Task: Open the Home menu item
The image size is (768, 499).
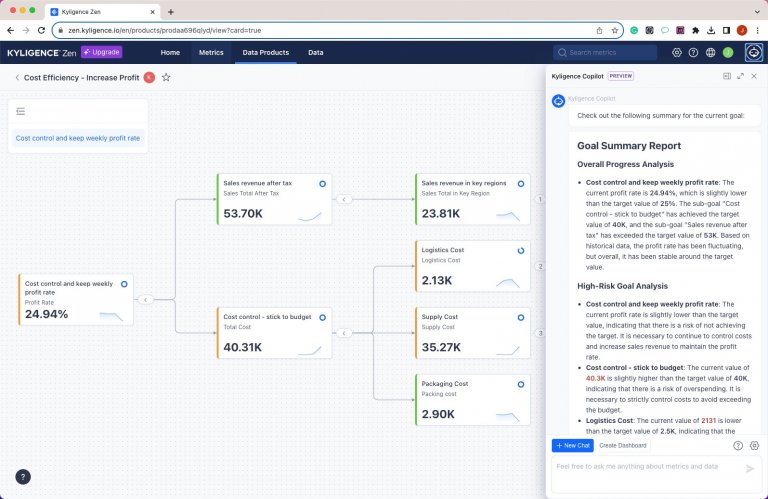Action: pos(170,52)
